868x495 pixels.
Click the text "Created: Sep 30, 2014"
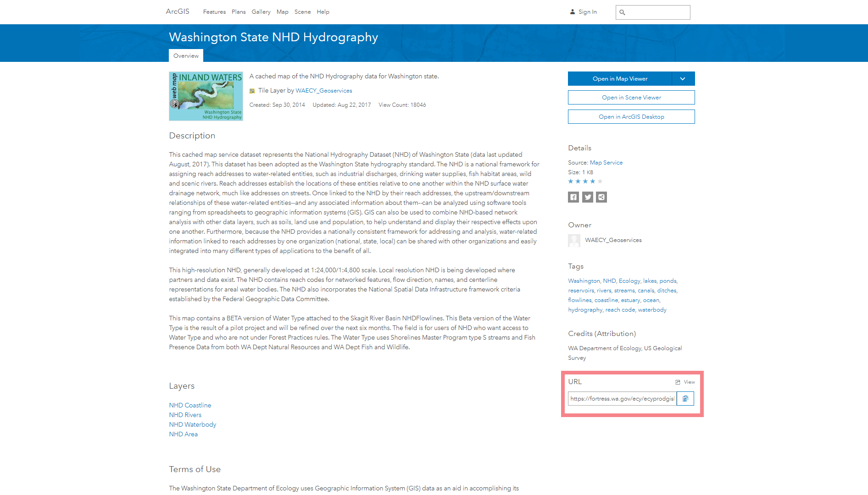pyautogui.click(x=277, y=105)
